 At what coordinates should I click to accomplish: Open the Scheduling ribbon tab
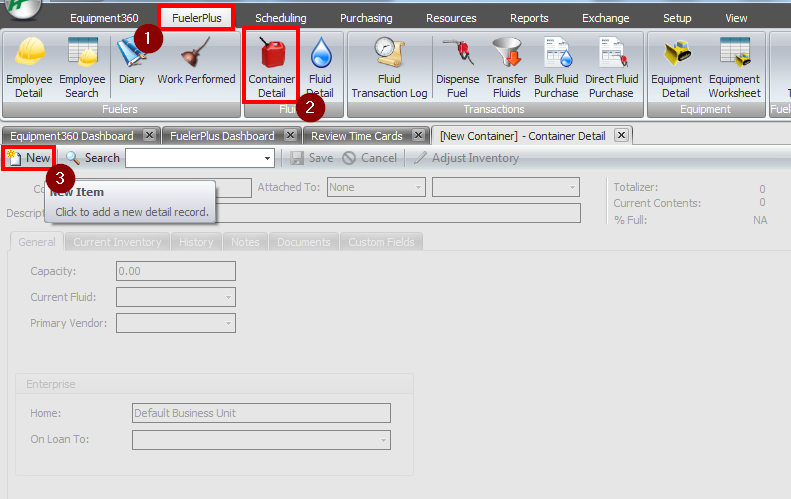coord(280,18)
